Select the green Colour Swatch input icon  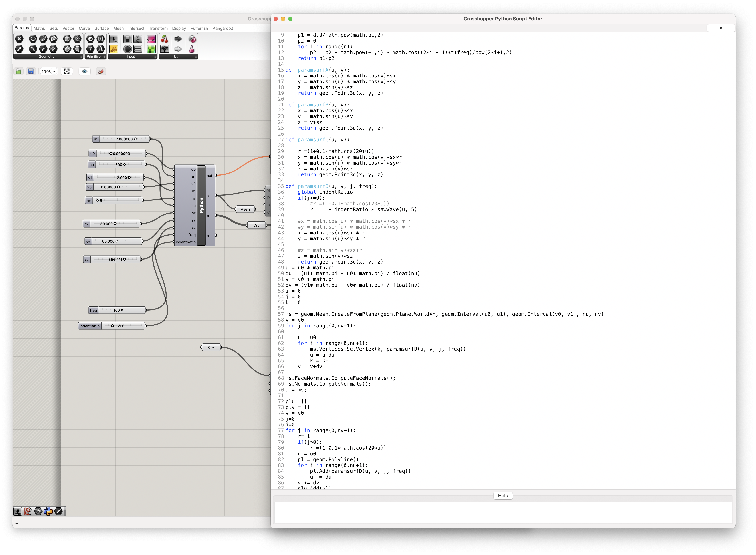(x=151, y=49)
